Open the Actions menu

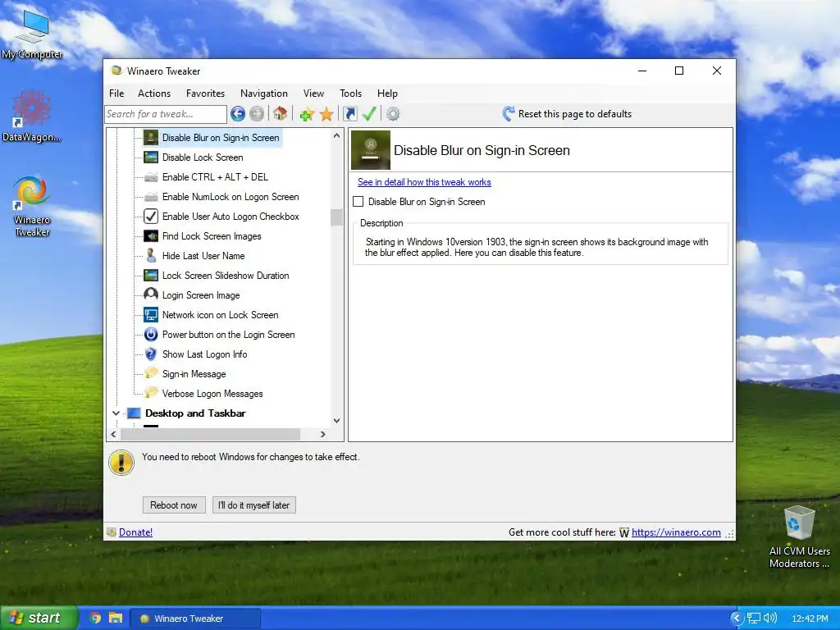pyautogui.click(x=154, y=94)
